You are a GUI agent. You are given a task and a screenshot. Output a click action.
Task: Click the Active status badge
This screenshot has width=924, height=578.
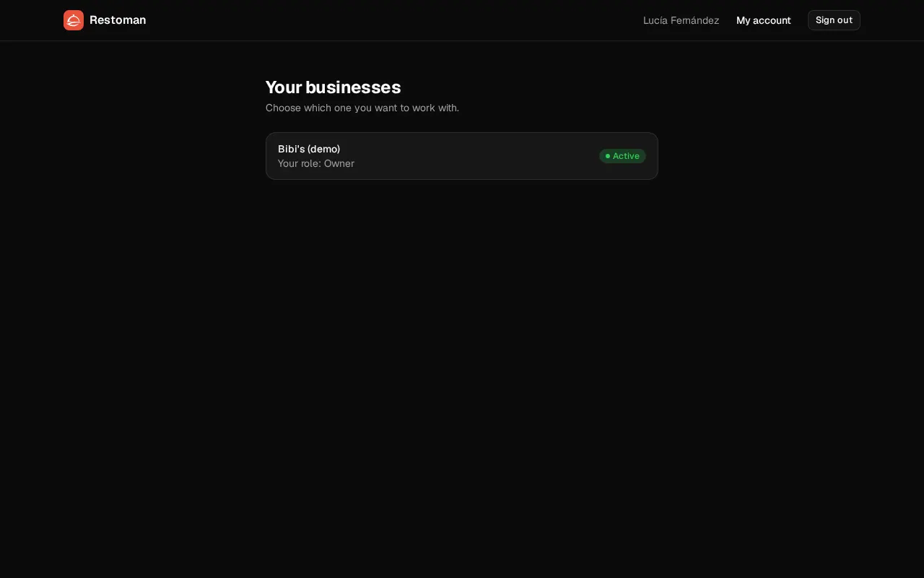(x=622, y=156)
